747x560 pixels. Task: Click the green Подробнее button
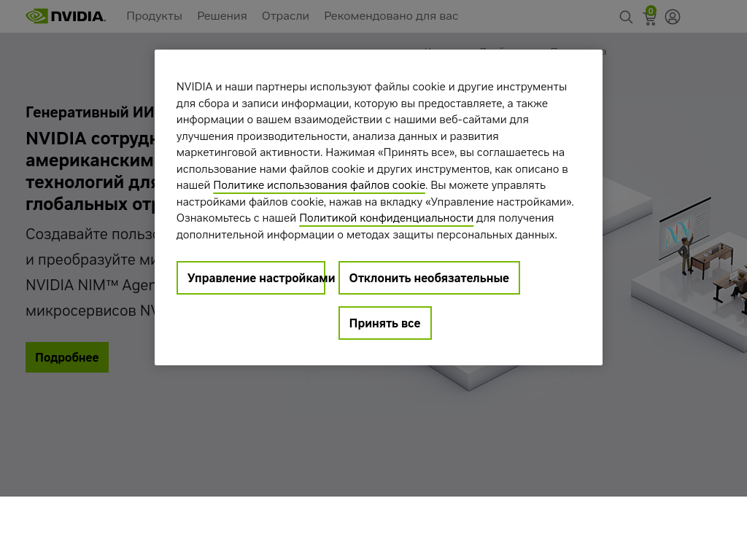(x=67, y=357)
